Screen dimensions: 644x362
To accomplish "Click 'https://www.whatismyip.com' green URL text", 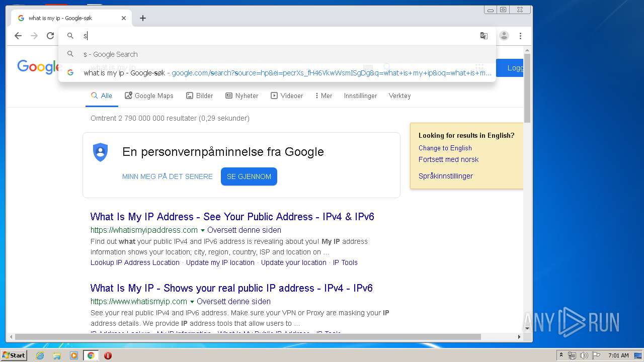I will 139,302.
